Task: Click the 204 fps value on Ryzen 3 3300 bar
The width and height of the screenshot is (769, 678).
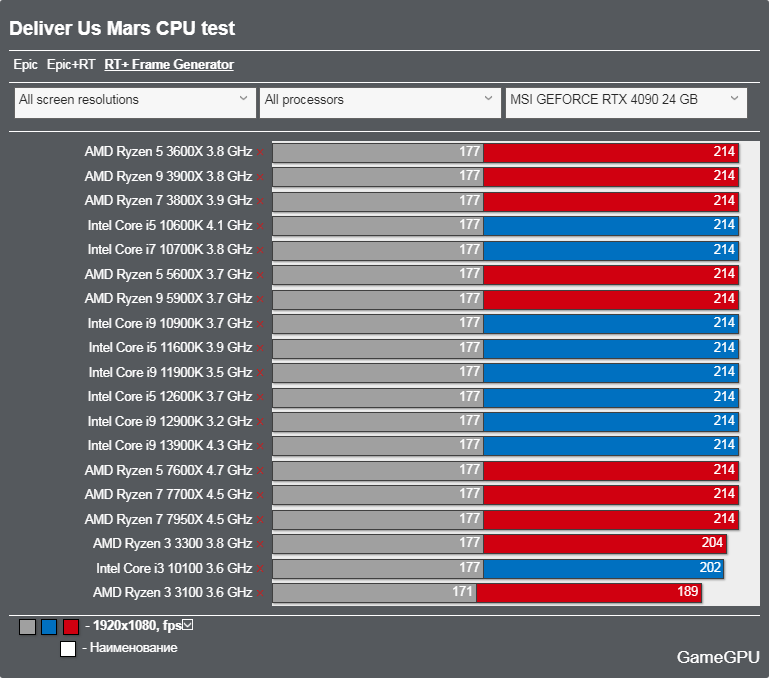Action: coord(712,543)
